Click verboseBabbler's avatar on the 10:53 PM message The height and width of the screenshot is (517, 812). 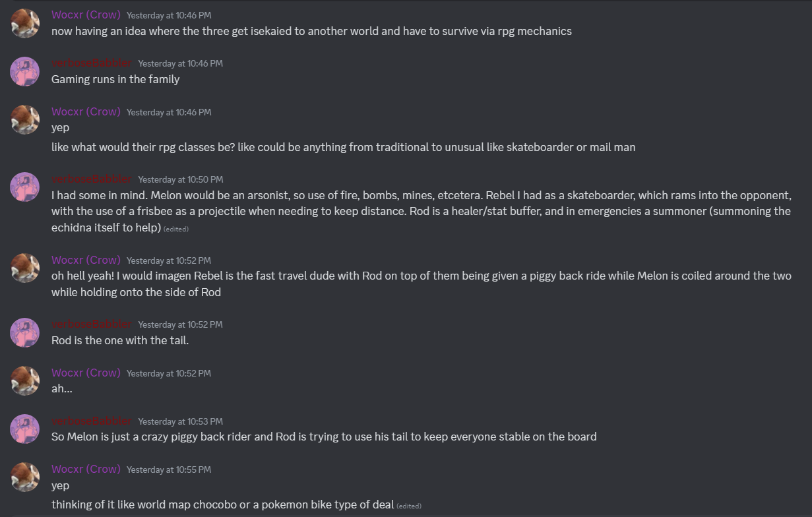coord(25,429)
